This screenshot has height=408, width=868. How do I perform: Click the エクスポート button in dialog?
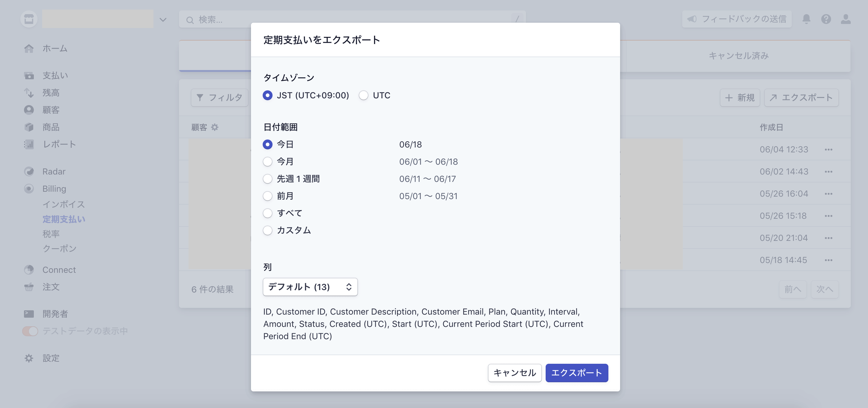[576, 373]
